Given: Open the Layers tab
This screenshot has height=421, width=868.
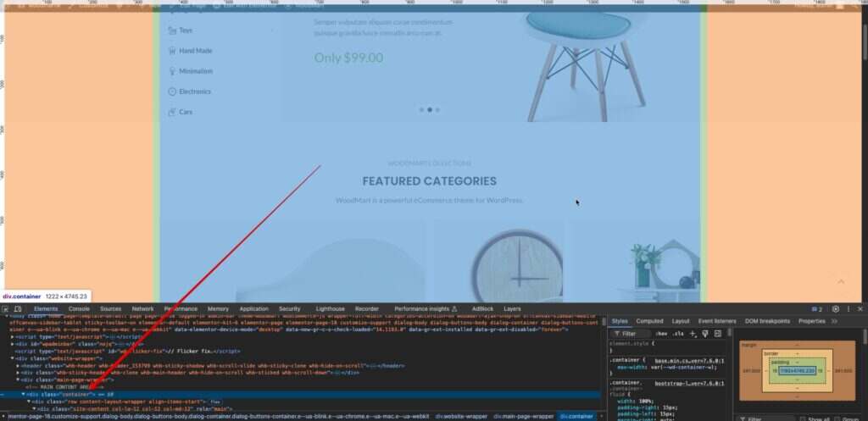Looking at the screenshot, I should click(512, 308).
